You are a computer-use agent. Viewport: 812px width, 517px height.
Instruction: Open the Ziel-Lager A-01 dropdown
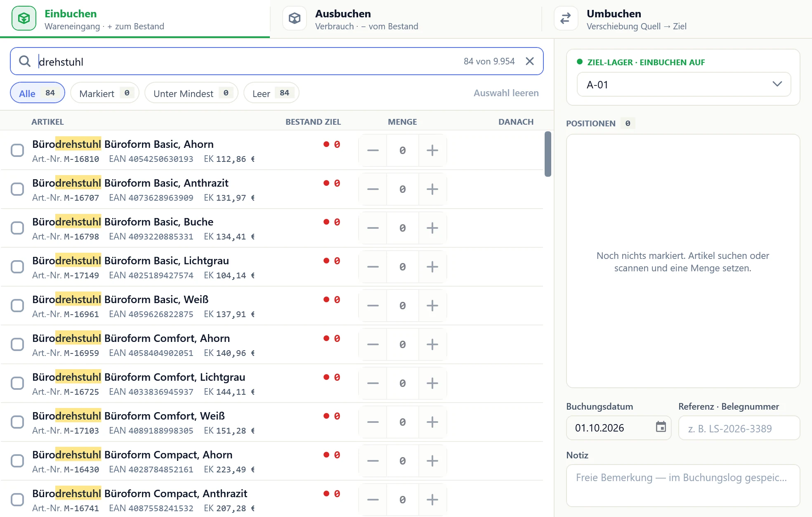(x=684, y=85)
